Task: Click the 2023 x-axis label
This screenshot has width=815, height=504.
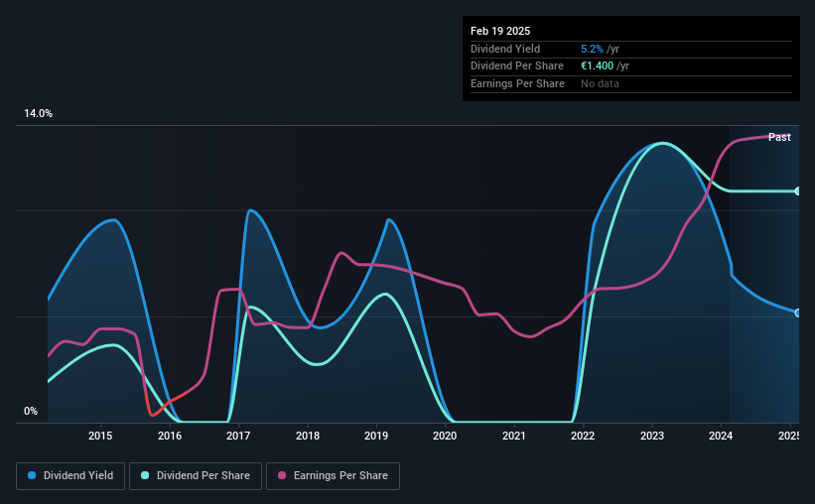Action: click(x=652, y=436)
